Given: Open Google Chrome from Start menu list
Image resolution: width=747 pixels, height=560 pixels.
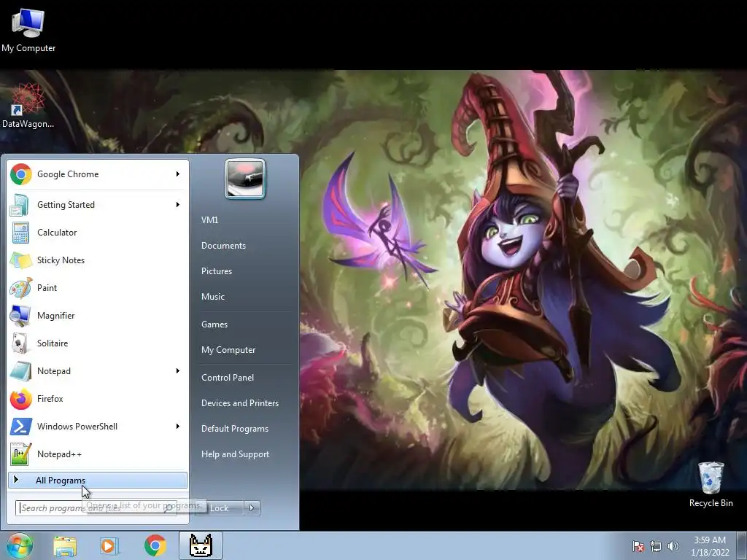Looking at the screenshot, I should click(x=98, y=174).
